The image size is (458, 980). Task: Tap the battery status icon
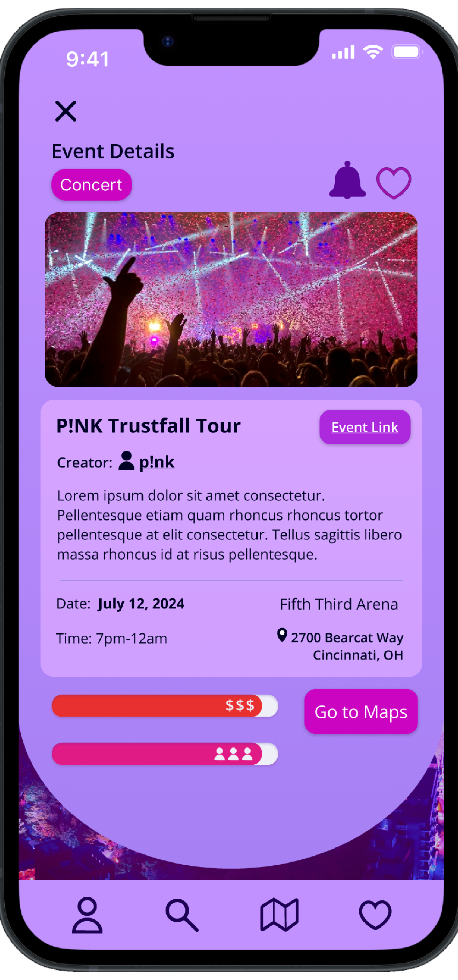pyautogui.click(x=406, y=52)
